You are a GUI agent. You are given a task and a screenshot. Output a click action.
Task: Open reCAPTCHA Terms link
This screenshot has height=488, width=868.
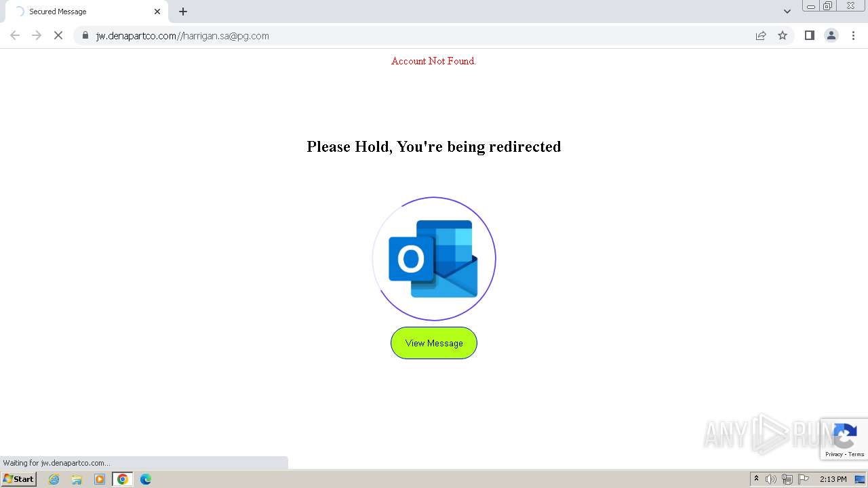[856, 454]
